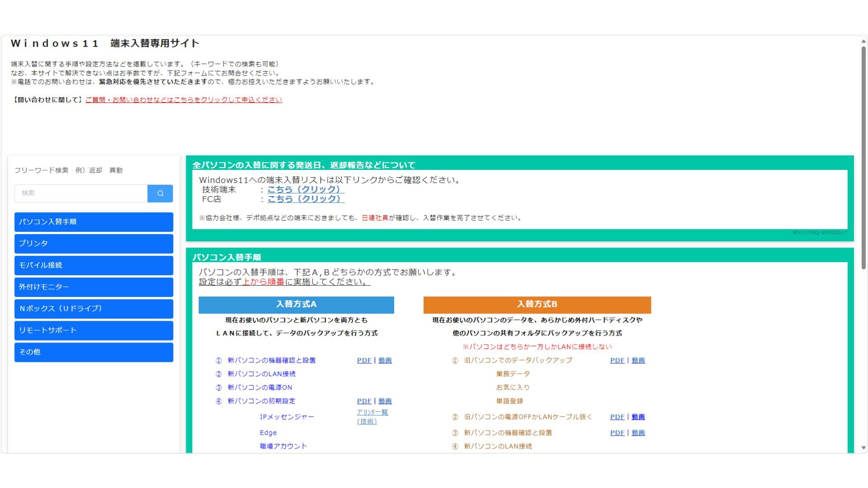This screenshot has height=488, width=868.
Task: Play 動画 for 新パソコンの初期設定 in 方式A
Action: tap(385, 401)
